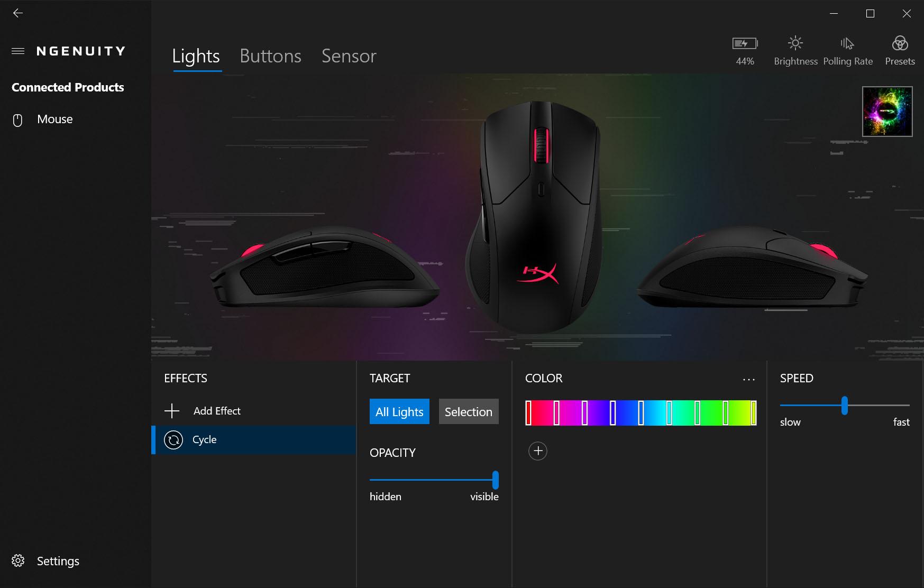Viewport: 924px width, 588px height.
Task: Switch to the Buttons tab
Action: tap(270, 56)
